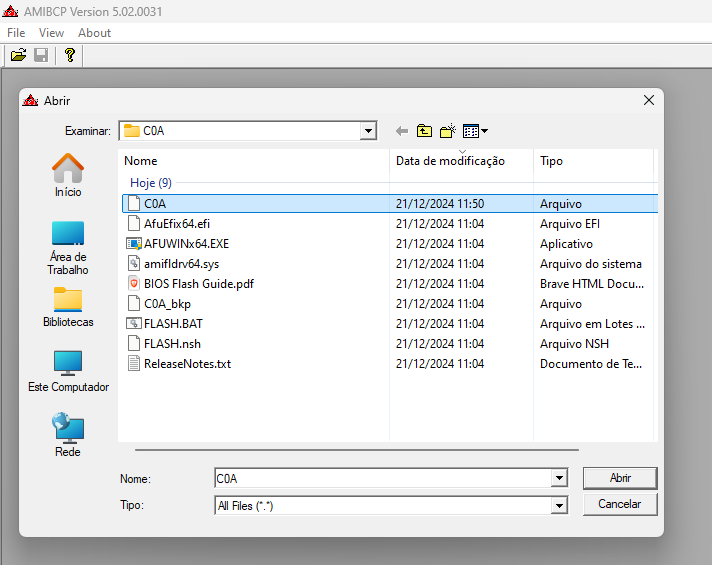Sort by Data de modificação column header
712x565 pixels.
(461, 161)
